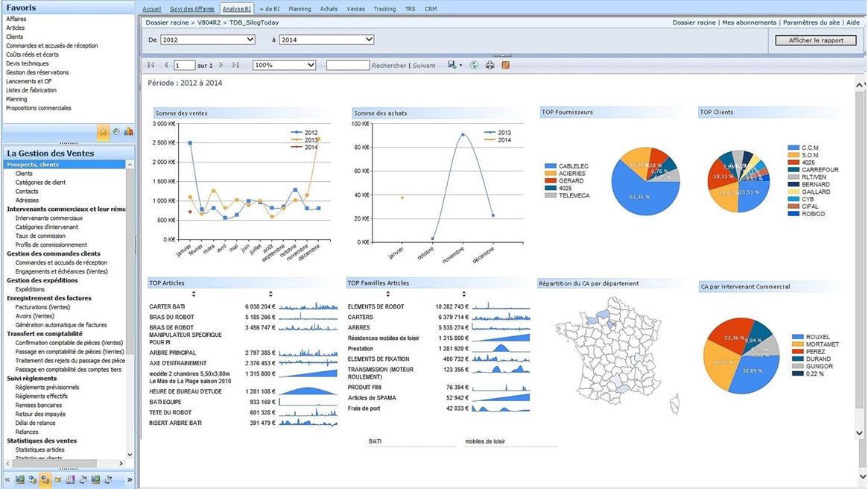Click the bar chart icon in Favoris panel
Image resolution: width=868 pixels, height=489 pixels.
point(128,132)
